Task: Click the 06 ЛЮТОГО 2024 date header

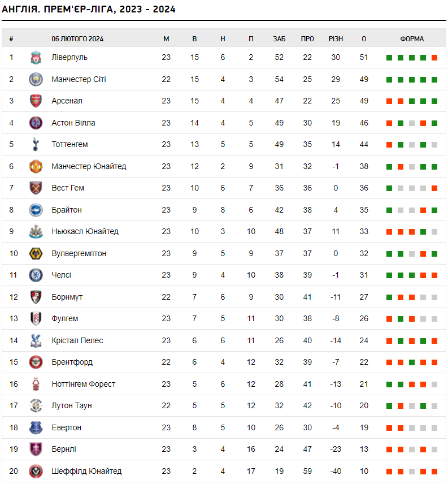Action: click(x=77, y=39)
